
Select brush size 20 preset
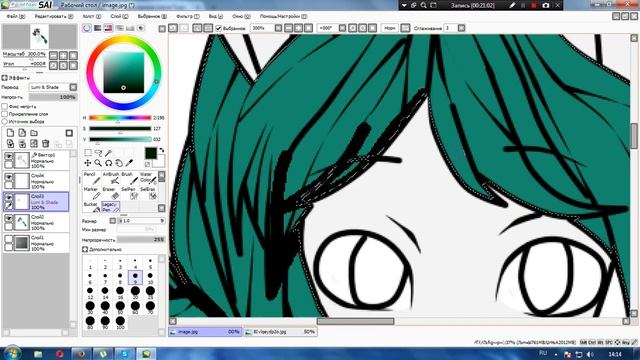click(x=135, y=293)
